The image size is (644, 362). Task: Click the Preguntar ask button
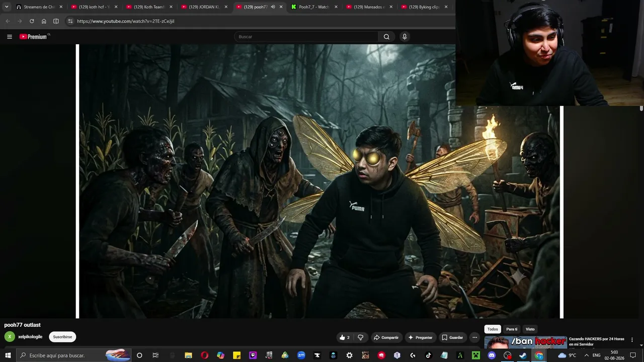tap(420, 337)
